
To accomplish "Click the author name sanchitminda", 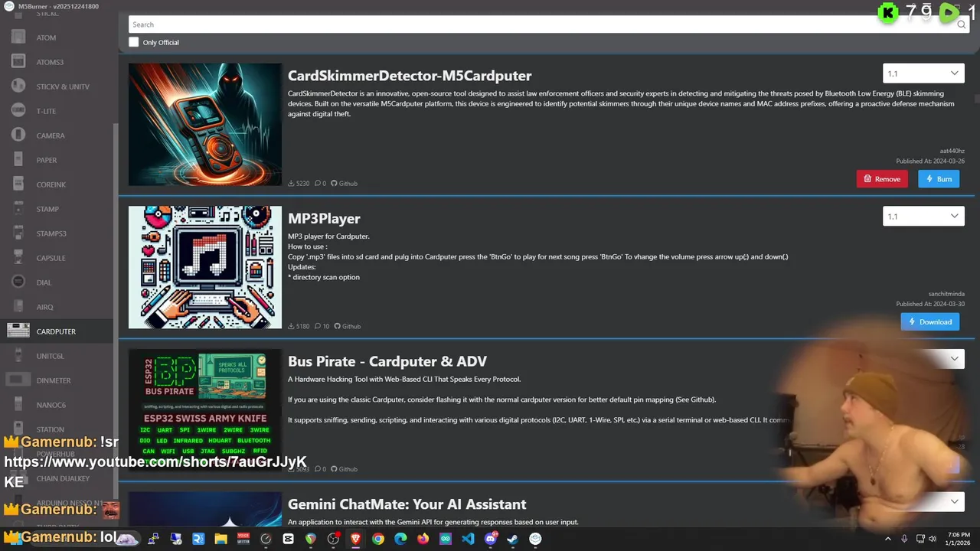I will pyautogui.click(x=946, y=294).
